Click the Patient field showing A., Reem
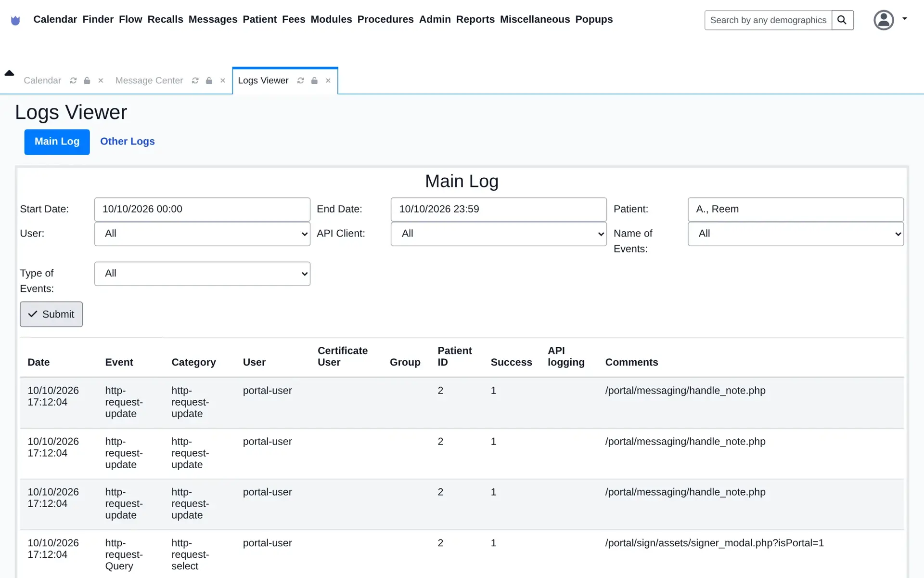Viewport: 924px width, 578px height. pos(796,210)
